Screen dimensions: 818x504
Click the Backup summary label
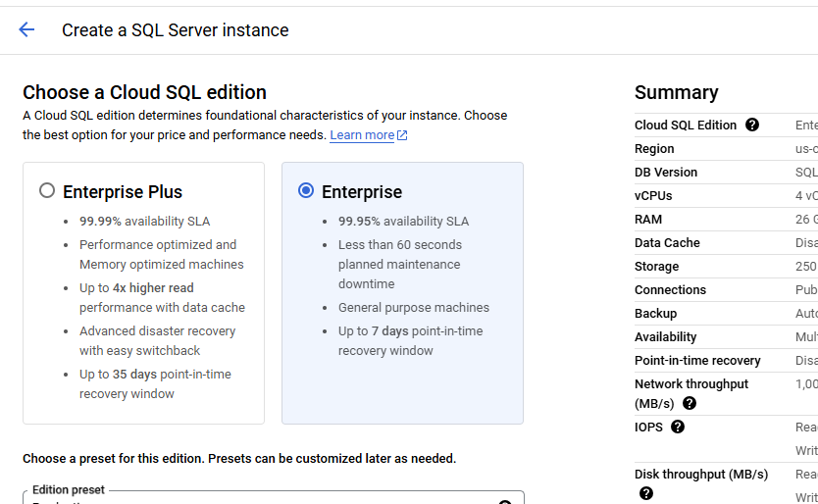pyautogui.click(x=655, y=313)
